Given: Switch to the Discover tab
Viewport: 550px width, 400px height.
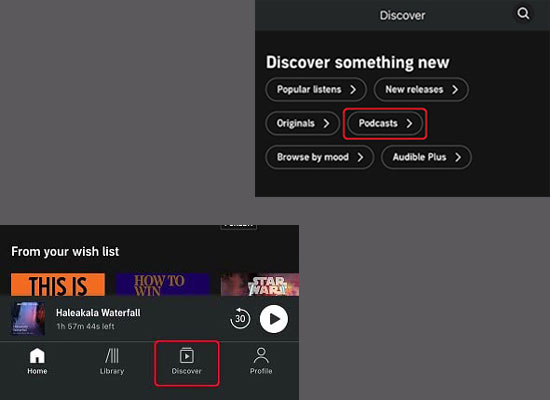Looking at the screenshot, I should pyautogui.click(x=187, y=361).
